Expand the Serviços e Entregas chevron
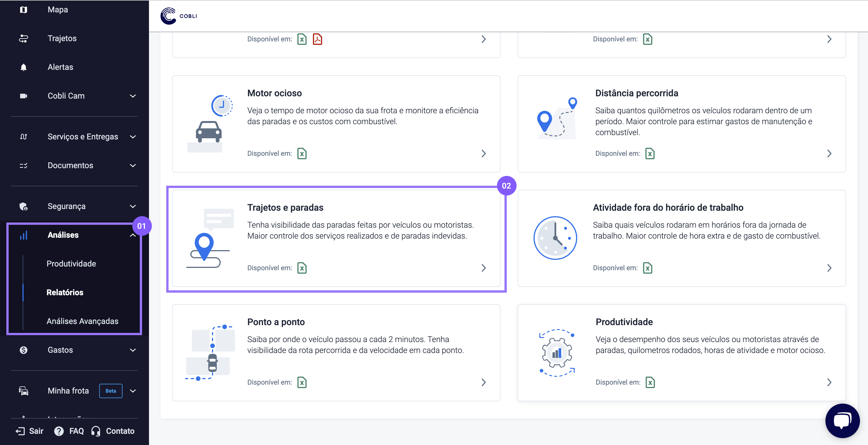 pyautogui.click(x=133, y=137)
